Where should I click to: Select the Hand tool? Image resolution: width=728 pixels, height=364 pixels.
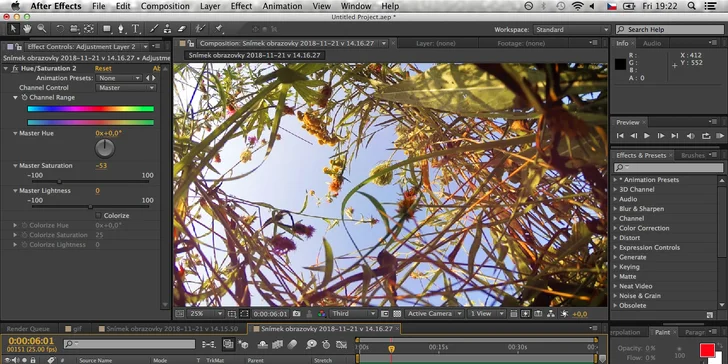tap(27, 29)
